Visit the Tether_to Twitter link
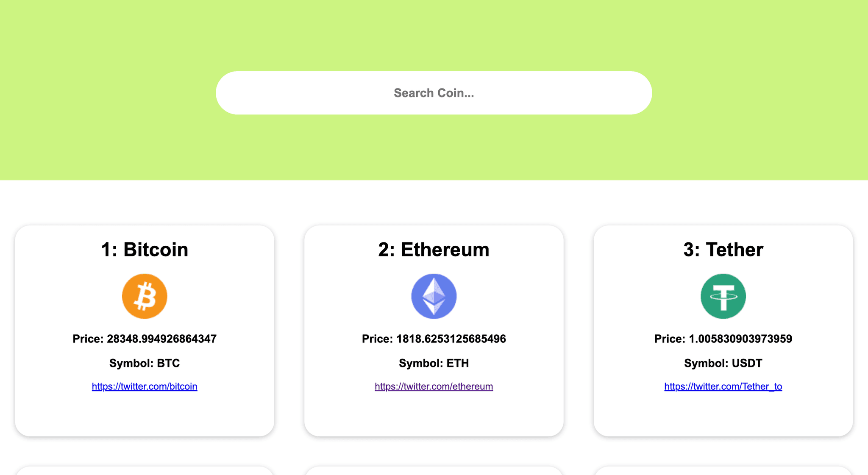This screenshot has height=475, width=868. 723,386
